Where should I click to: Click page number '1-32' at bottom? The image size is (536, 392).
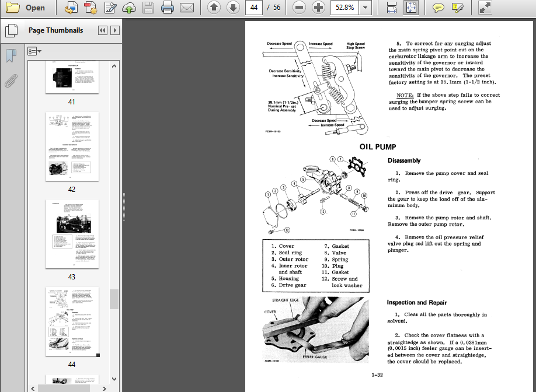click(377, 375)
